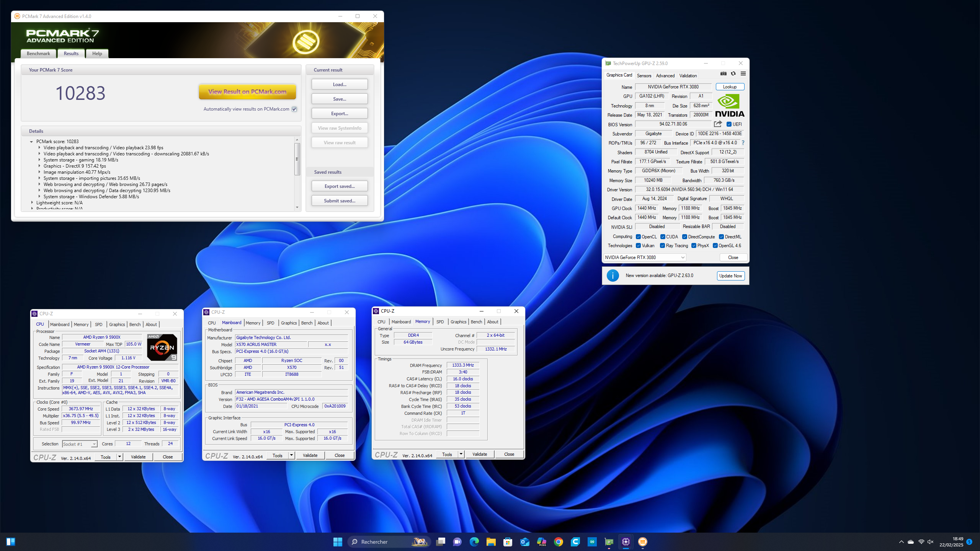Open Microsoft 365 Copilot from taskbar
This screenshot has width=980, height=551.
click(541, 542)
